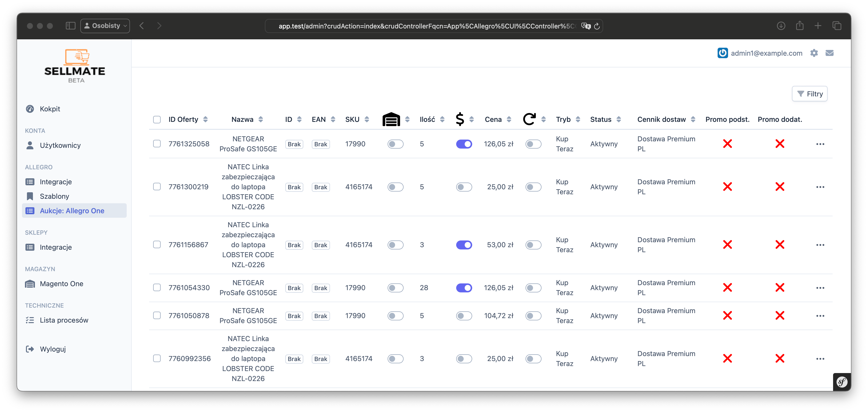
Task: Sort by Cennik dostaw column header
Action: tap(666, 119)
